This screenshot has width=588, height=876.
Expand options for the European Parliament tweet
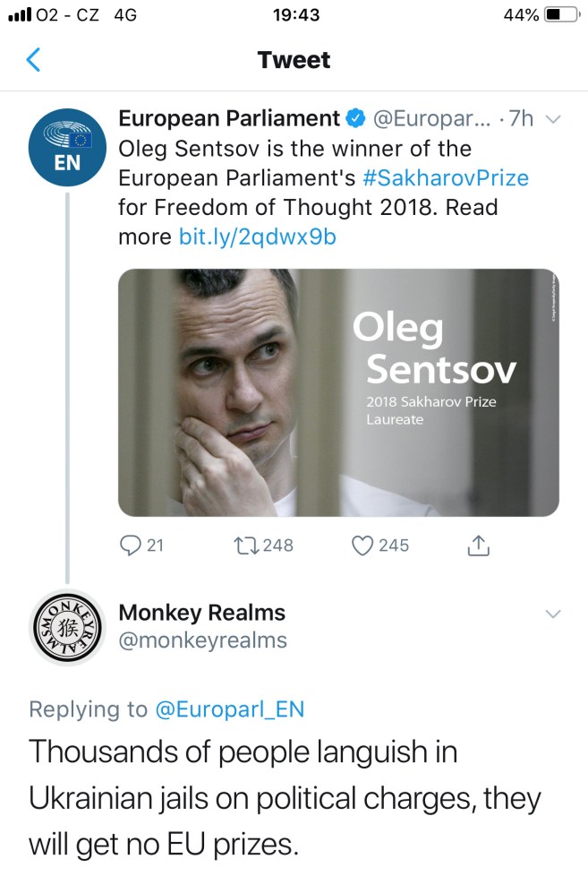pyautogui.click(x=553, y=119)
